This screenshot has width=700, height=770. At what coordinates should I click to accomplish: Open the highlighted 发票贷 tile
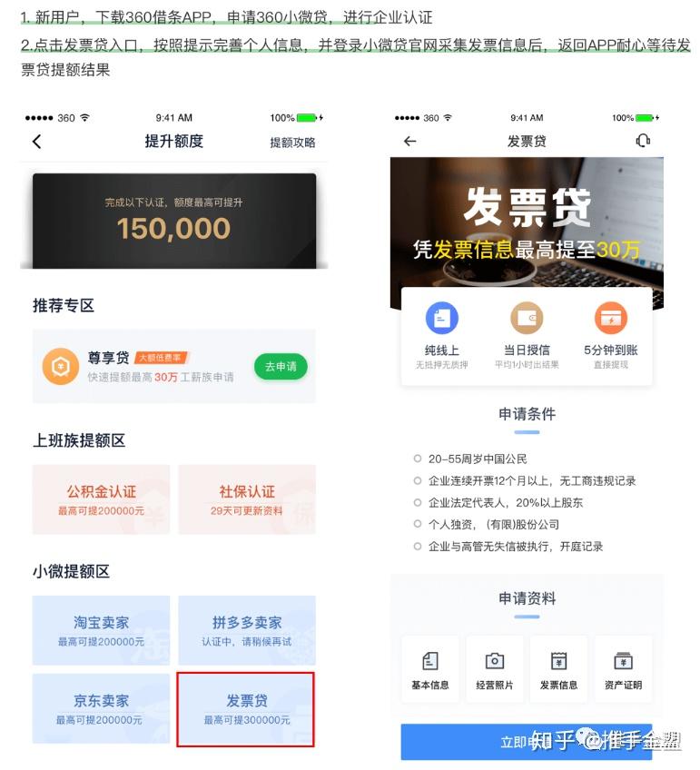click(245, 709)
